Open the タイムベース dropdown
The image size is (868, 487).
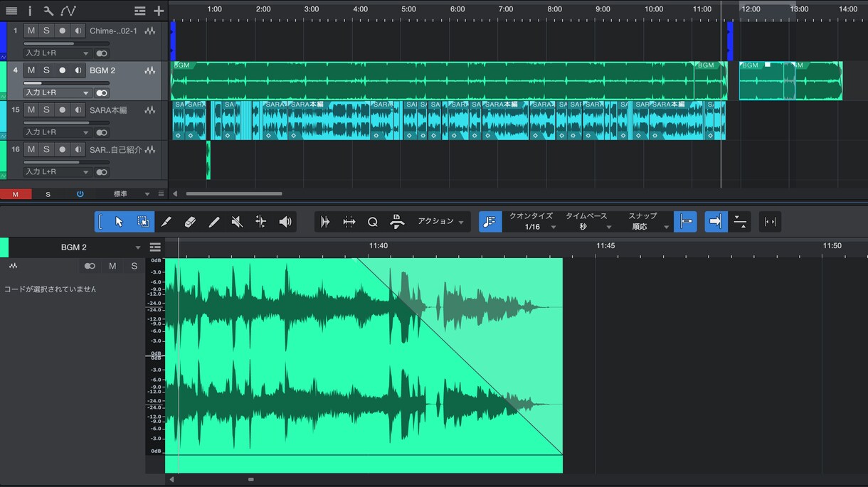(588, 222)
